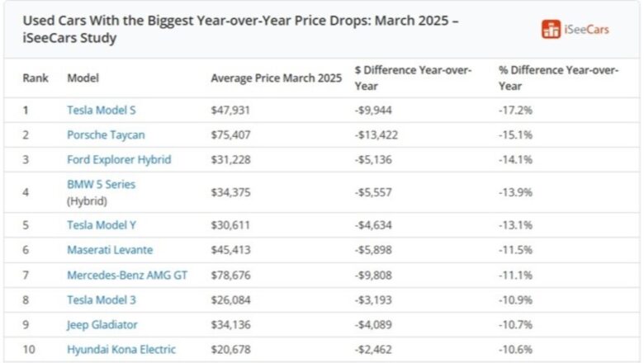This screenshot has width=644, height=363.
Task: Open the Tesla Model 3 link
Action: [x=102, y=299]
